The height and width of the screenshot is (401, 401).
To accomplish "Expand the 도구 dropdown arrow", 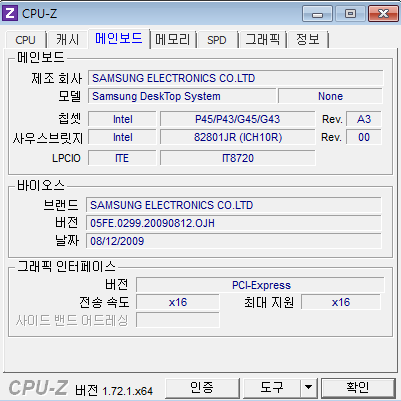I will 309,388.
